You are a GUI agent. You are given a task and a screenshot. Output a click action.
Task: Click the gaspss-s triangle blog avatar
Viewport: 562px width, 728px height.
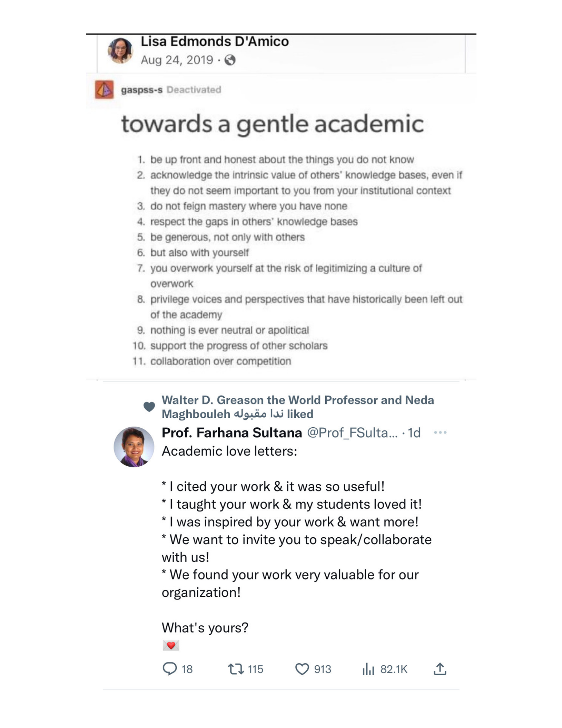click(104, 90)
